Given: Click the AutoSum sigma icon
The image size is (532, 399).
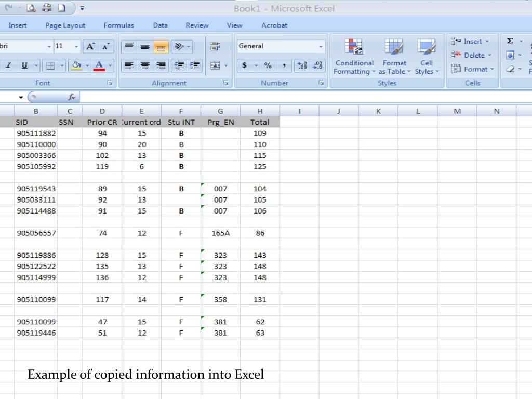Looking at the screenshot, I should point(510,41).
